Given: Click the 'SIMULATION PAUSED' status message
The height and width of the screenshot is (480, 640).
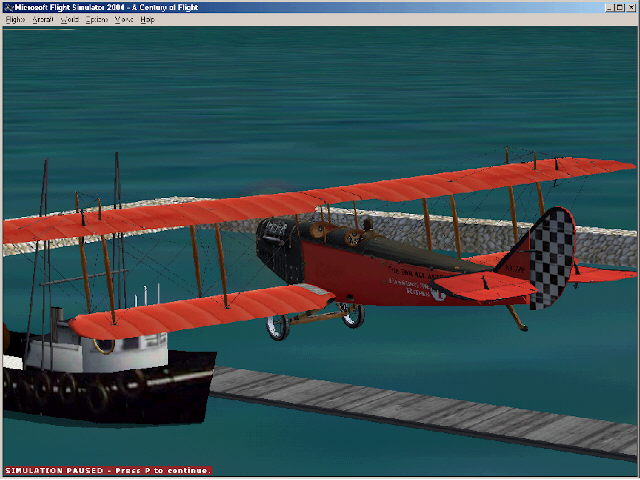Looking at the screenshot, I should click(108, 471).
